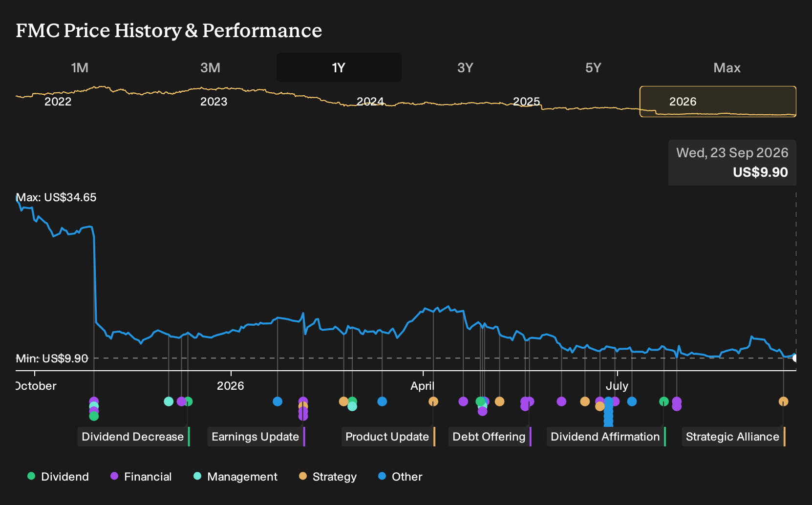Toggle the Dividend legend filter
Screen dimensions: 812x505
(x=58, y=477)
